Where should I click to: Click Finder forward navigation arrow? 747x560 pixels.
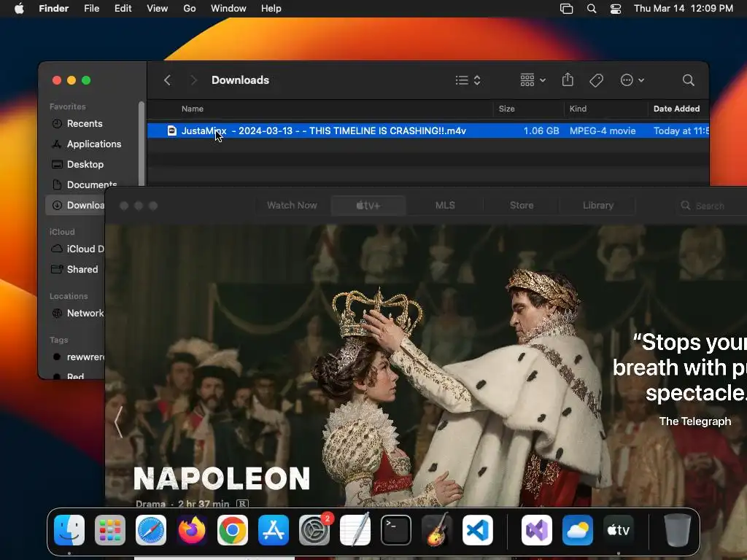[193, 80]
